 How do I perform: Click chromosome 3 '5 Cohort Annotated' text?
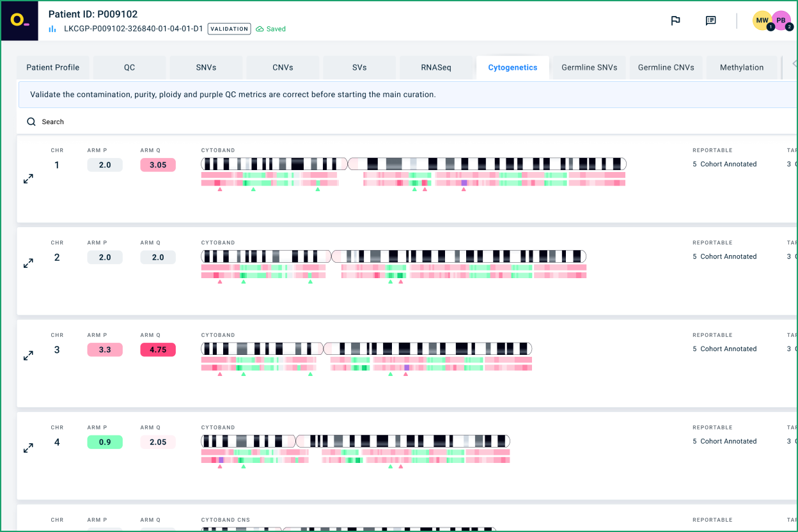point(724,349)
